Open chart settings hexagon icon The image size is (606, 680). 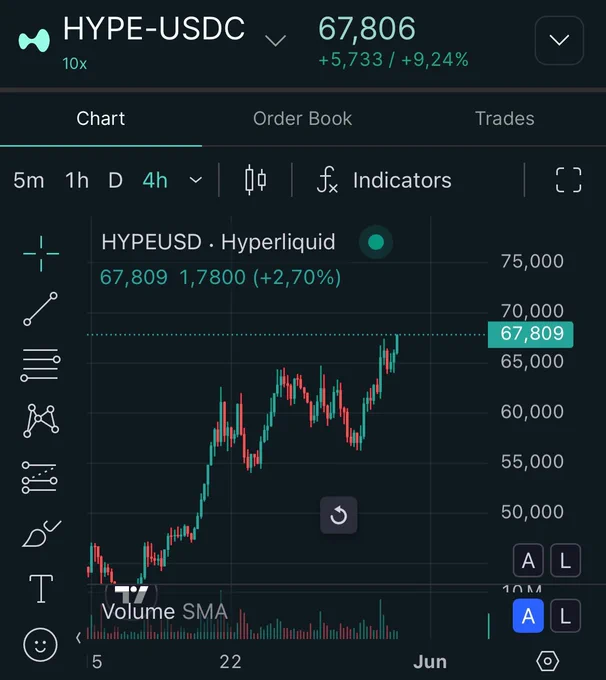pos(547,661)
